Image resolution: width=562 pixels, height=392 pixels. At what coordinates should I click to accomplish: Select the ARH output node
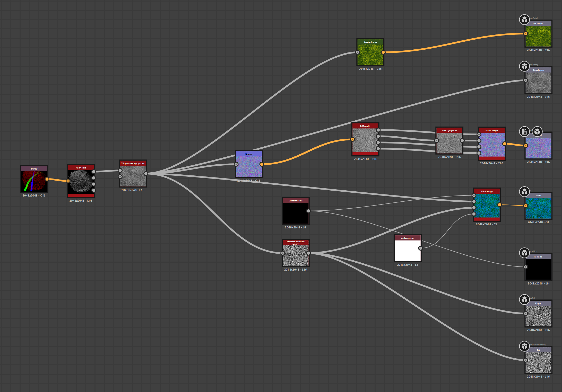(x=538, y=206)
